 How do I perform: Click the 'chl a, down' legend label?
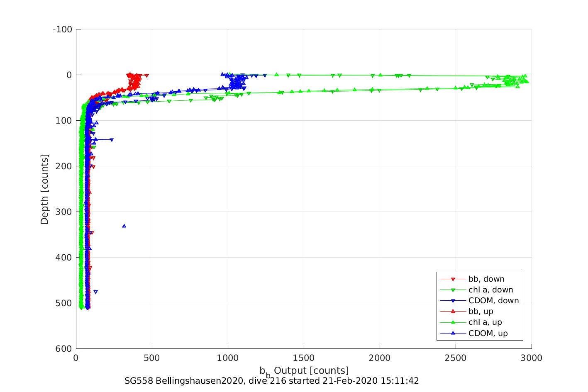tap(491, 290)
